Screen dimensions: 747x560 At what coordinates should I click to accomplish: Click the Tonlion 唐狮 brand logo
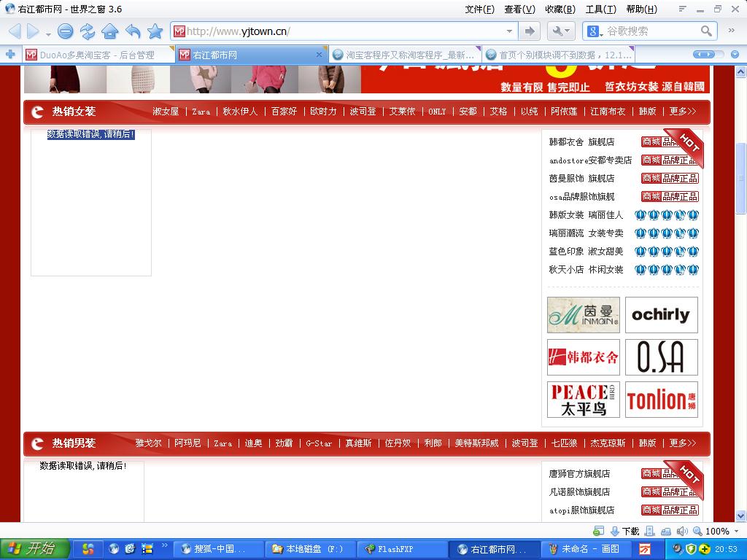(661, 400)
